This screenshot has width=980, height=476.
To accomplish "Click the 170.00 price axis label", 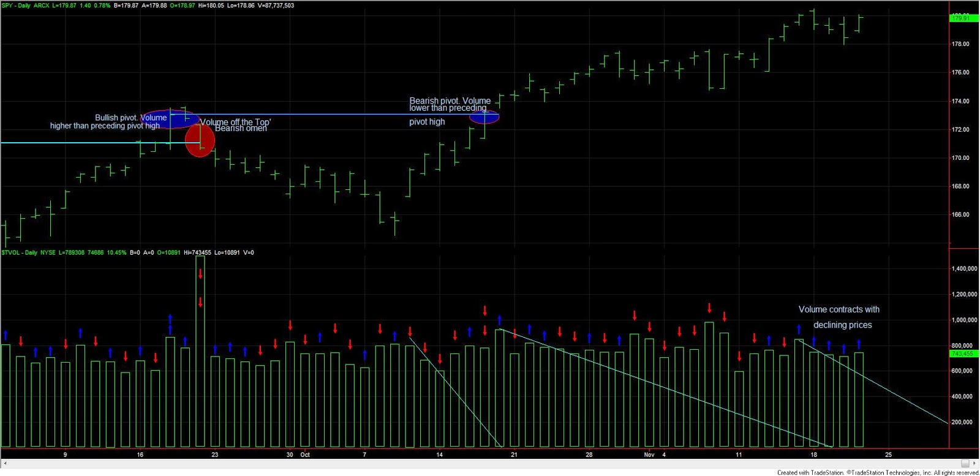I will (960, 158).
